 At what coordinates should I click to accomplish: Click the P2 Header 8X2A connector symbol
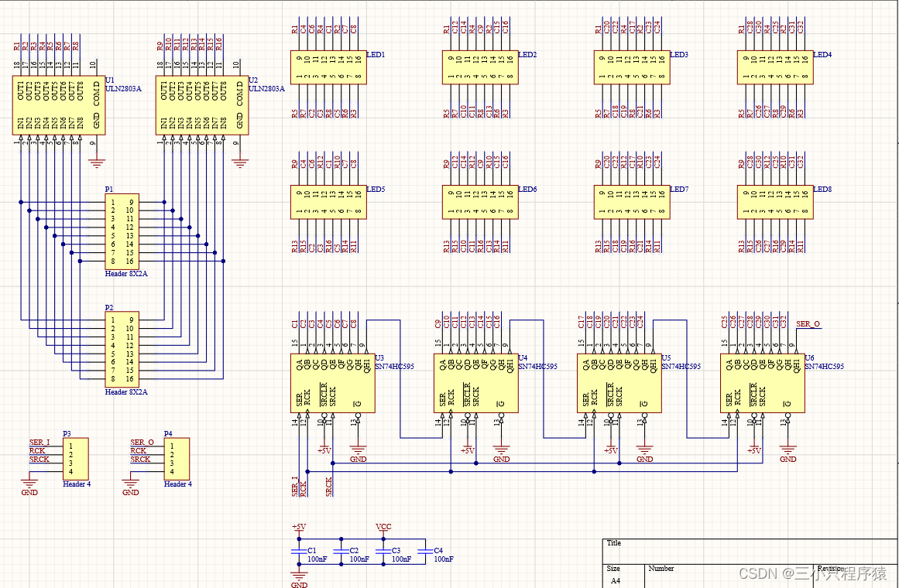pyautogui.click(x=122, y=350)
